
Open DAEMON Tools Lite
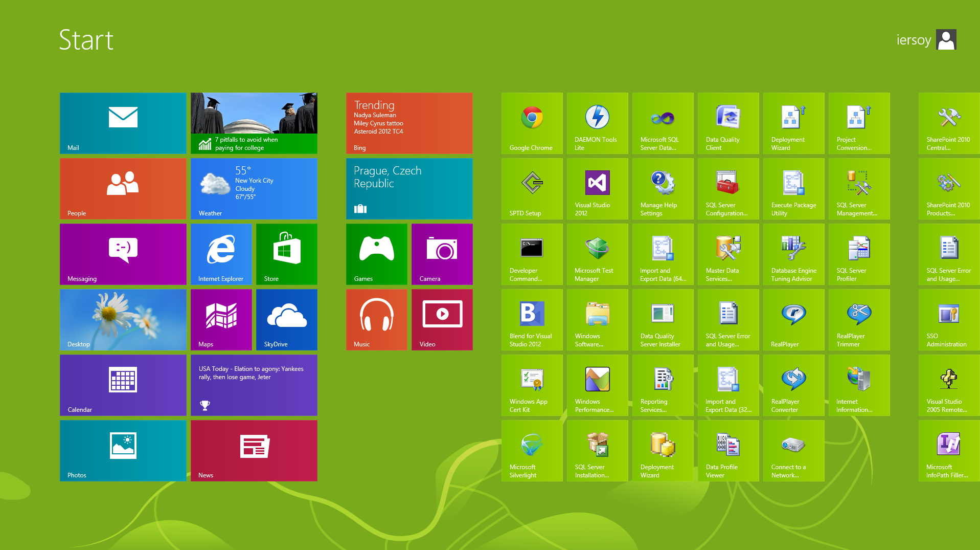[x=598, y=123]
